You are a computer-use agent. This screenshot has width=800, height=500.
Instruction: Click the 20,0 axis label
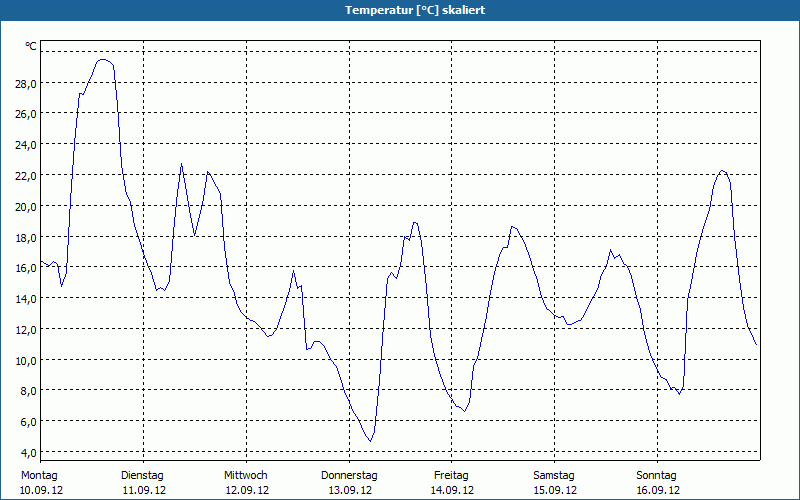(x=26, y=207)
